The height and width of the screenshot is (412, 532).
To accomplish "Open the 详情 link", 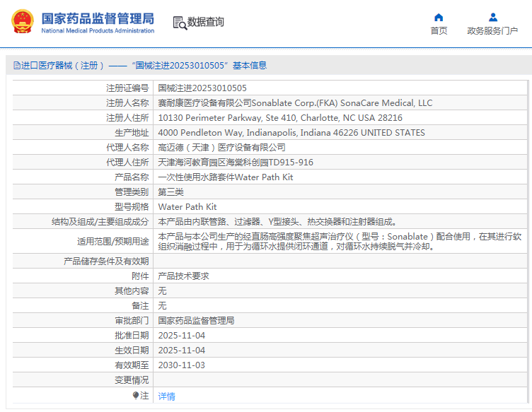I will 166,396.
